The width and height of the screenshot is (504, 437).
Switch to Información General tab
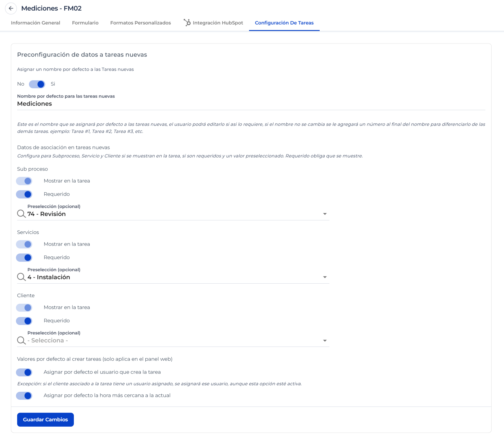(35, 23)
